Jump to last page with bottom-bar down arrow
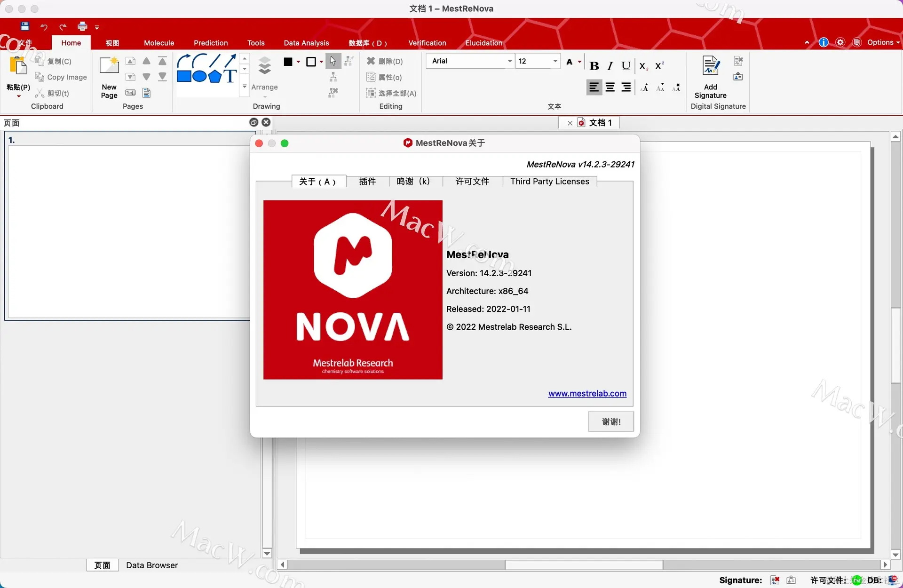 click(162, 77)
